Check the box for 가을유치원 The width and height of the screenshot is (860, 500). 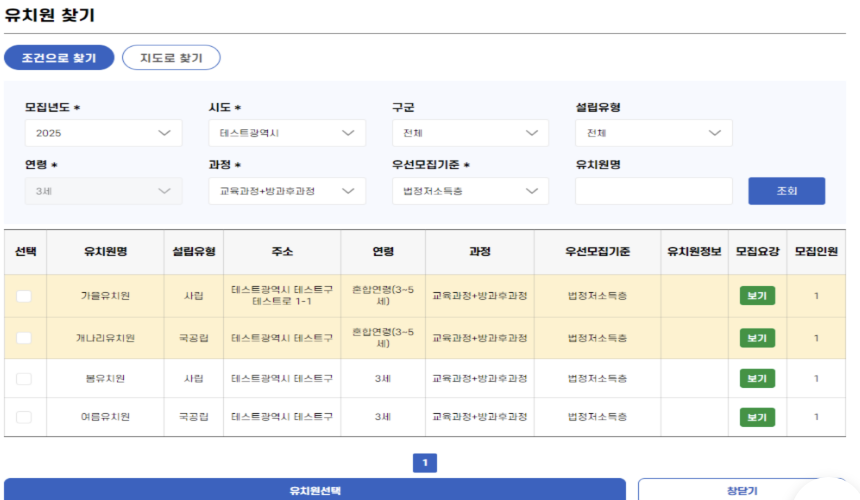[24, 296]
